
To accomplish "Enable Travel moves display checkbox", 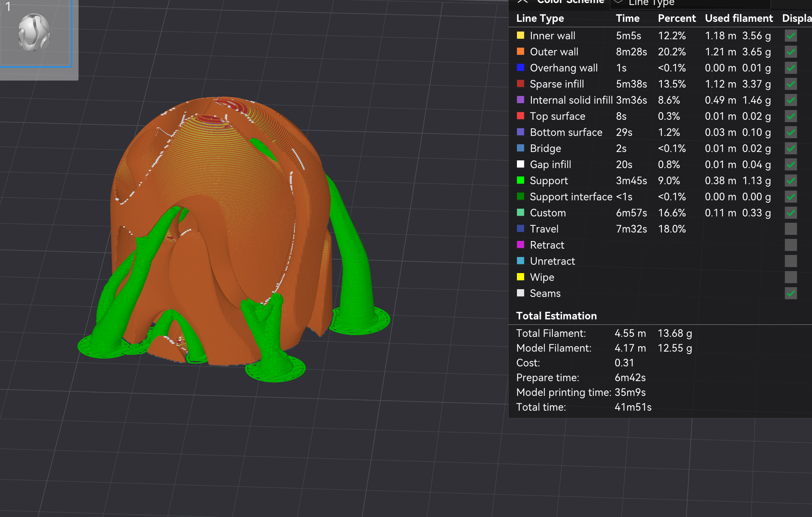I will [x=791, y=229].
